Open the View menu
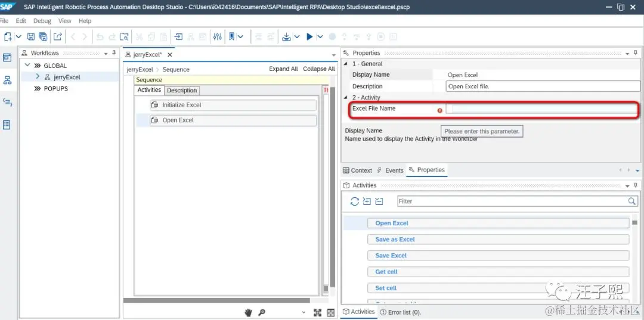The width and height of the screenshot is (644, 320). click(x=64, y=21)
